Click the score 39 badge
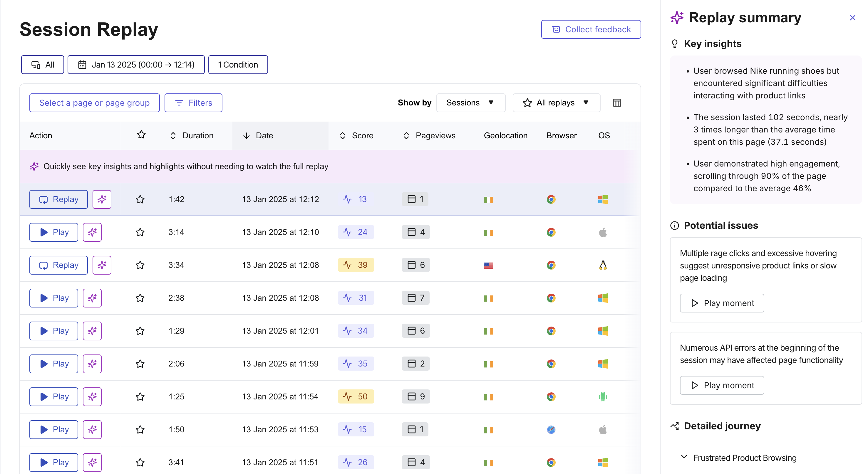 (x=356, y=265)
